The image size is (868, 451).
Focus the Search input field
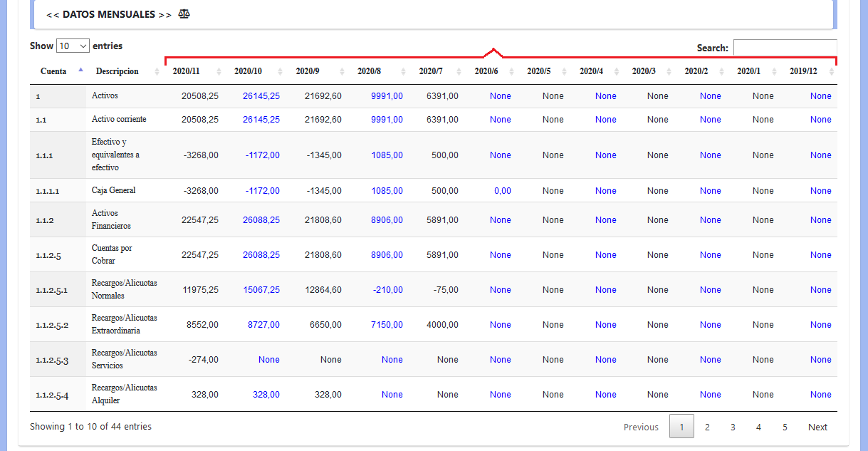coord(785,47)
